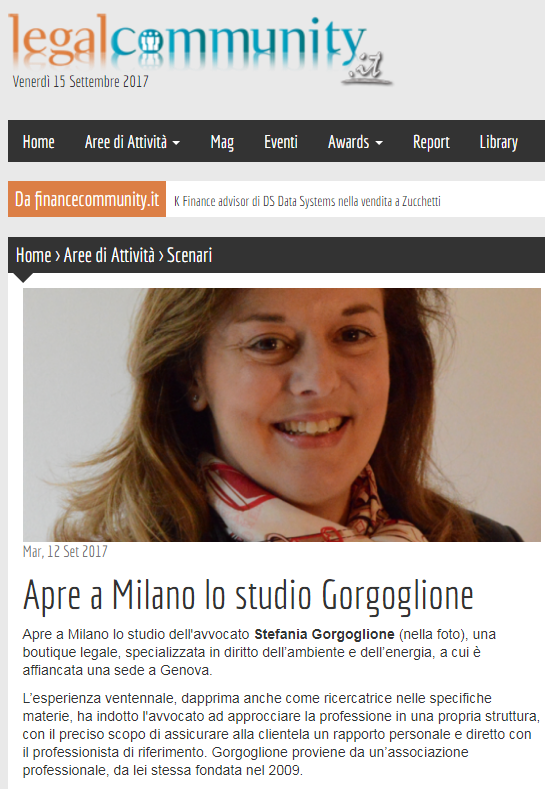The height and width of the screenshot is (789, 545).
Task: Open K Finance advisor news headline
Action: point(307,201)
